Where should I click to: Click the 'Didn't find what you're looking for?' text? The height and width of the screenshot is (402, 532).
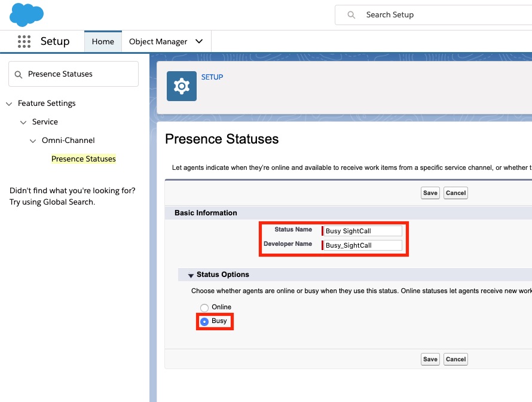pos(72,190)
